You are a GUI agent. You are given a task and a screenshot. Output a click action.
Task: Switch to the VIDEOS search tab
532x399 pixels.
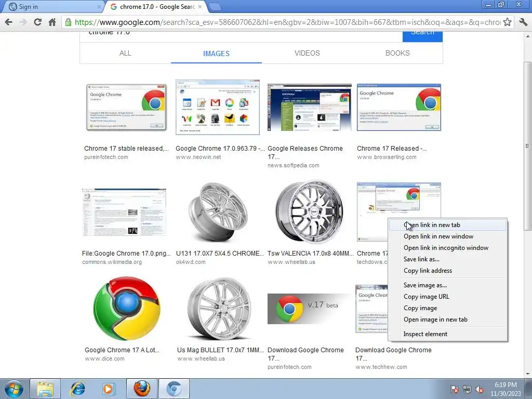click(x=307, y=53)
